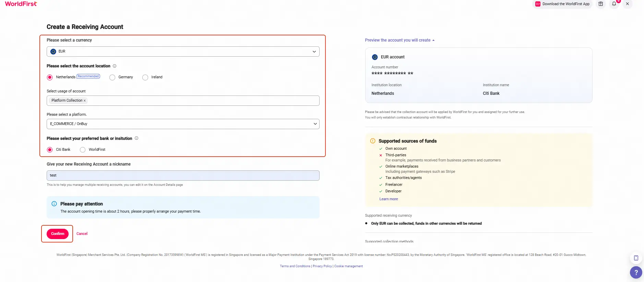Select Citi Bank as preferred bank
Image resolution: width=644 pixels, height=282 pixels.
(x=50, y=150)
